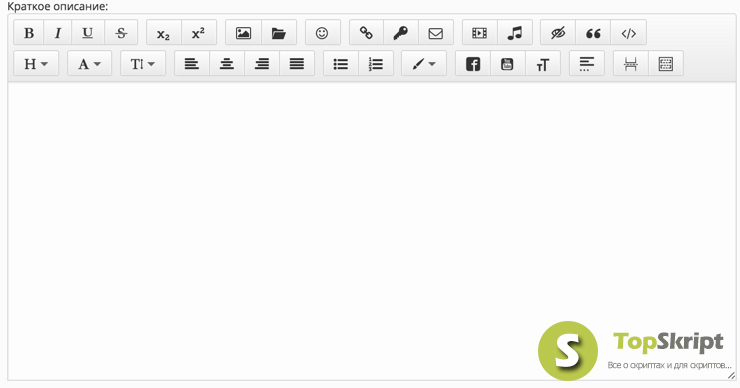Insert hidden text with the crossed eye icon
The image size is (740, 388).
(558, 33)
